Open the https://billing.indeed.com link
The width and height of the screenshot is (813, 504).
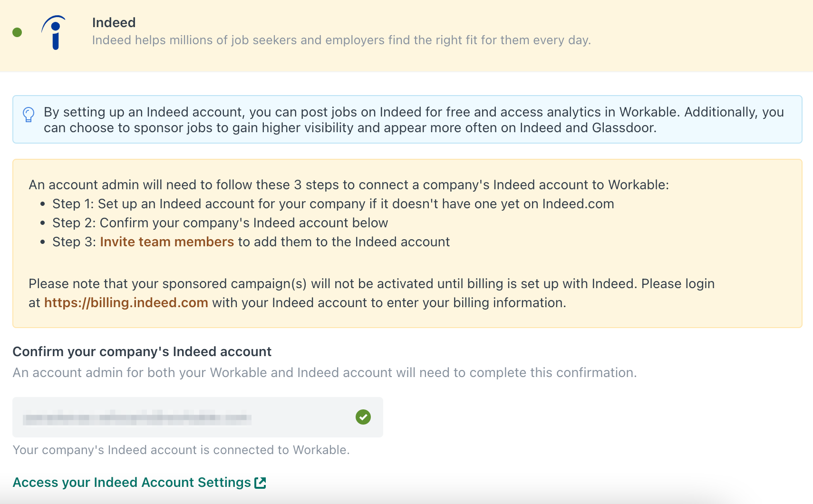pos(126,302)
